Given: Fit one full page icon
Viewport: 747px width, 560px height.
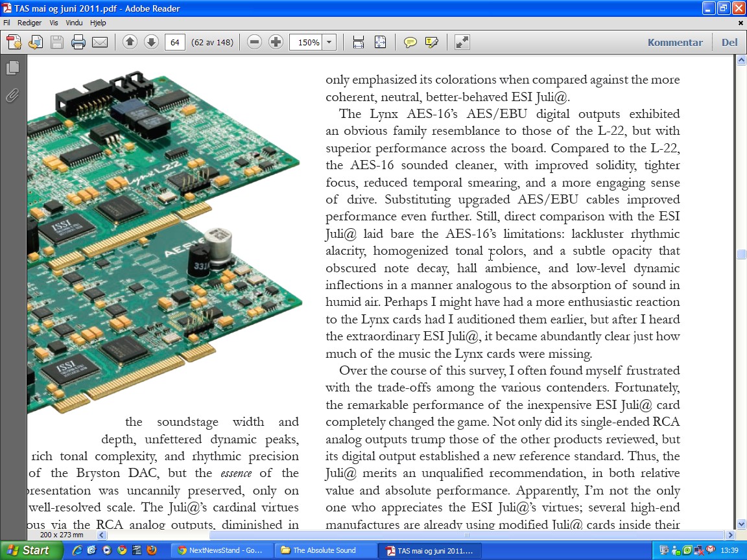Looking at the screenshot, I should pyautogui.click(x=380, y=42).
